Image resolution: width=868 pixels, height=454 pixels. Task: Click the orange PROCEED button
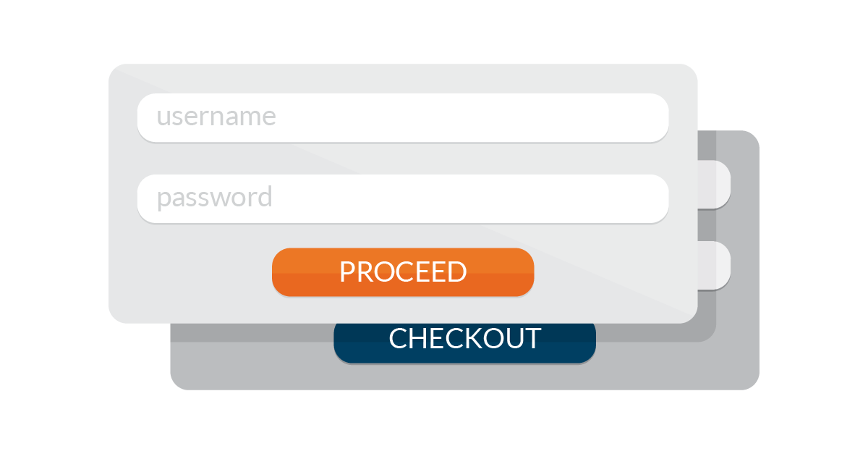(403, 272)
